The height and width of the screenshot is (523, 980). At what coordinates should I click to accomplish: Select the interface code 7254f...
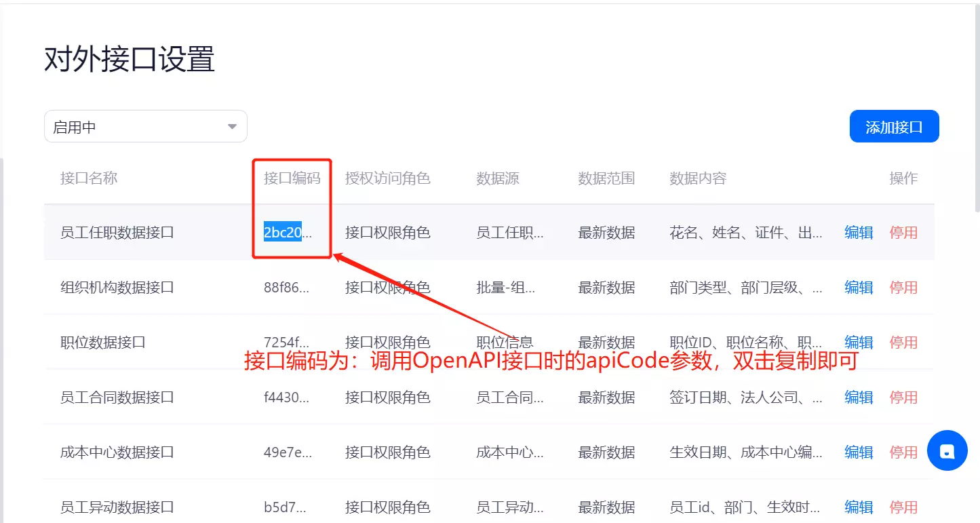tap(286, 343)
